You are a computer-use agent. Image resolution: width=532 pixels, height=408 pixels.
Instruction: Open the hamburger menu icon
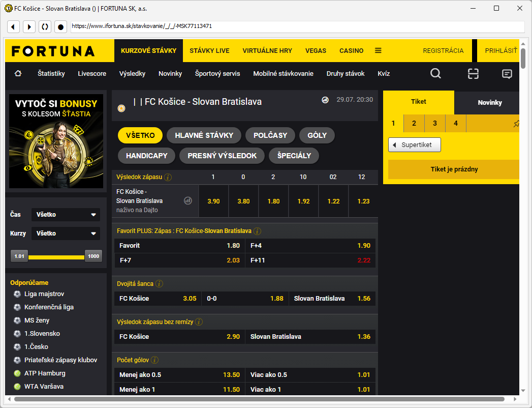click(x=378, y=51)
